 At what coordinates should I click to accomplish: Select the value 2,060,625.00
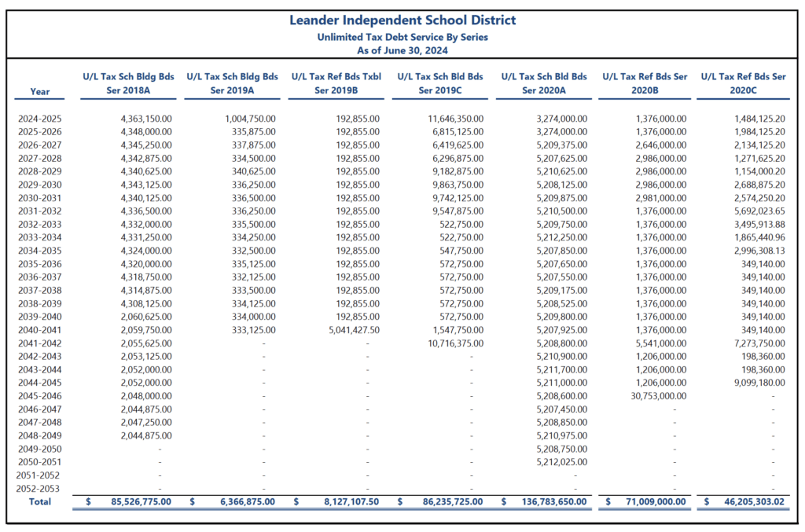click(146, 317)
